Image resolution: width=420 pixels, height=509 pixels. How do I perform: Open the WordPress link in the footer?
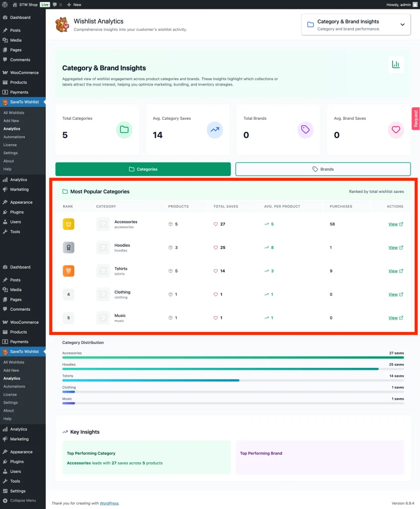(109, 503)
